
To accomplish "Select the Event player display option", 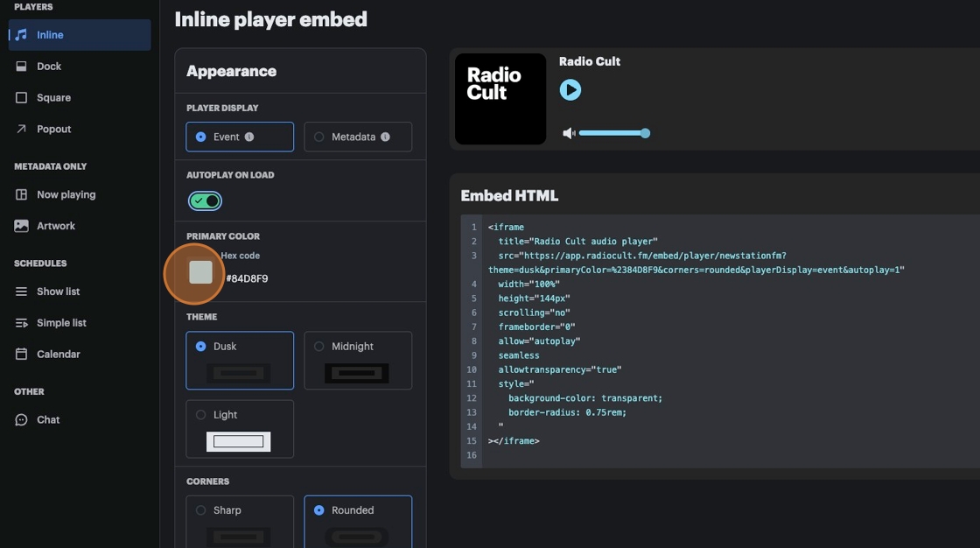I will click(240, 137).
